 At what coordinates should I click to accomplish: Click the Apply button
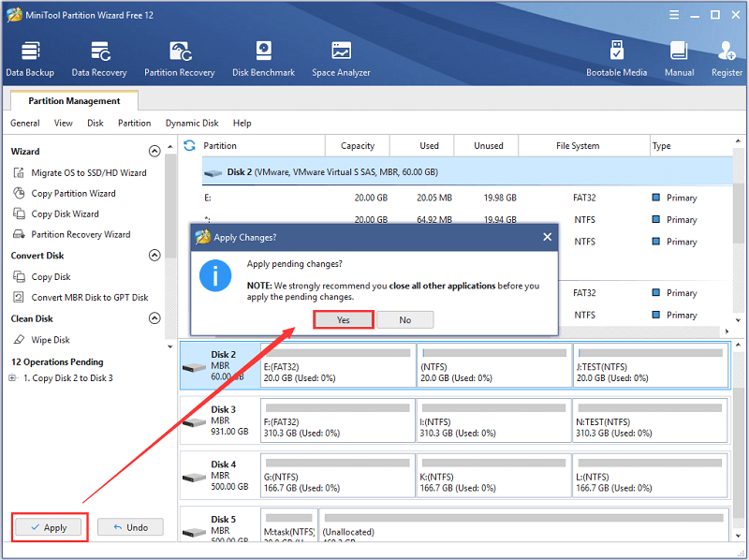49,527
